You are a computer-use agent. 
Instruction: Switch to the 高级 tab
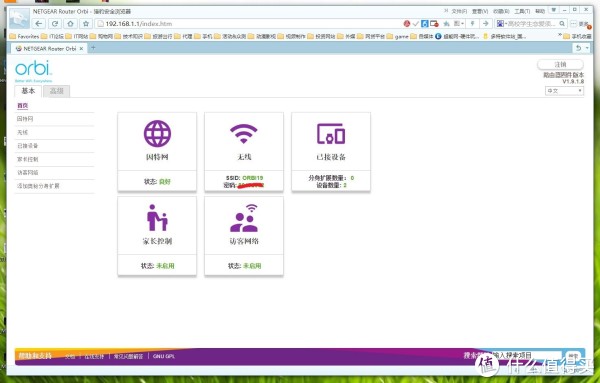tap(57, 91)
